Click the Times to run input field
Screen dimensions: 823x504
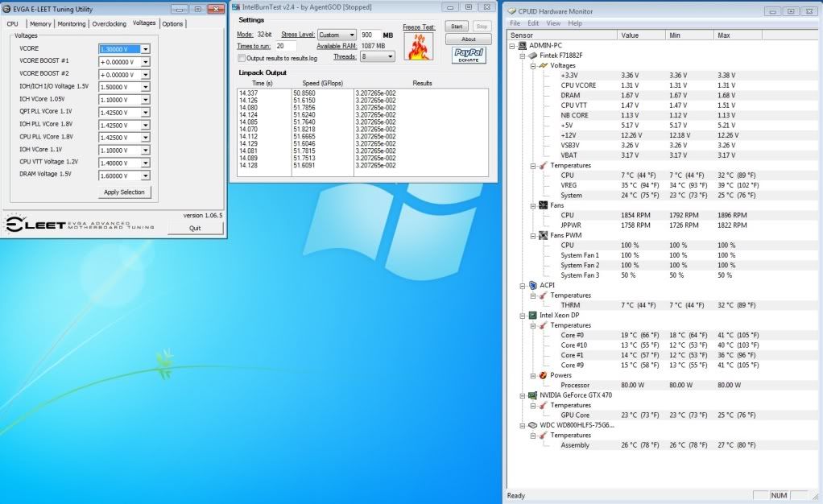tap(286, 46)
